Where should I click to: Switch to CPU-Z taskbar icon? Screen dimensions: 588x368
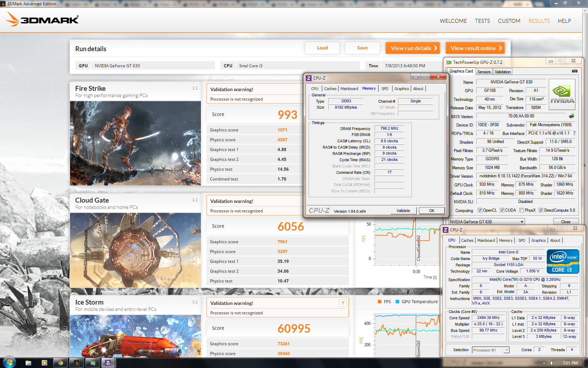pyautogui.click(x=108, y=363)
